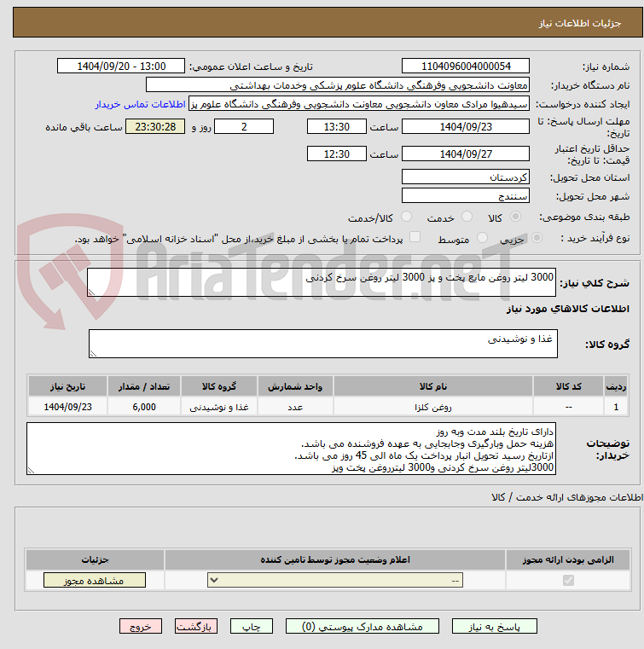Select the خدمت radio button
This screenshot has width=644, height=649.
467,217
